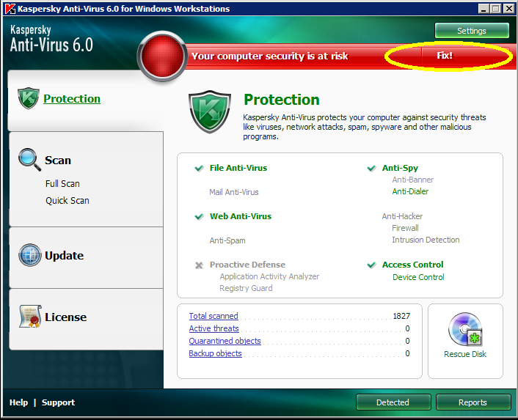Open the Backup objects link

(216, 353)
